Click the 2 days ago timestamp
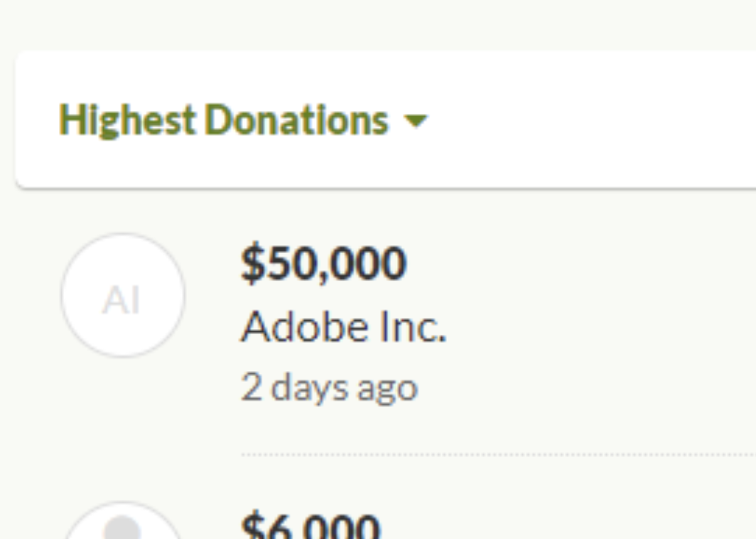This screenshot has width=756, height=539. pos(329,388)
